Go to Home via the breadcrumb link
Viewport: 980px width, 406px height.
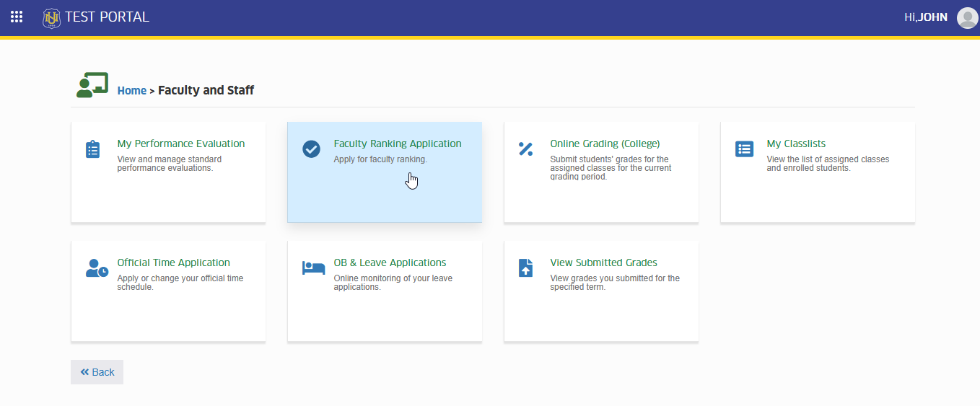click(x=132, y=90)
